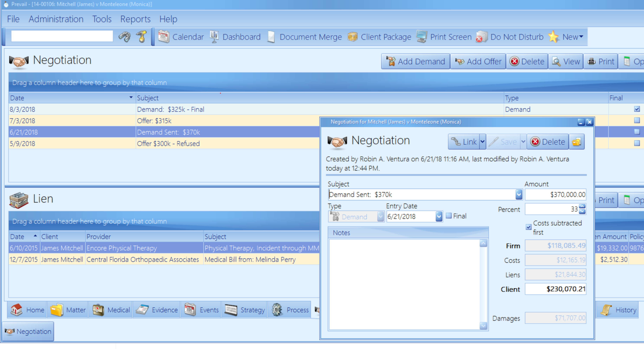The height and width of the screenshot is (349, 644).
Task: Open the Reports menu
Action: click(135, 19)
